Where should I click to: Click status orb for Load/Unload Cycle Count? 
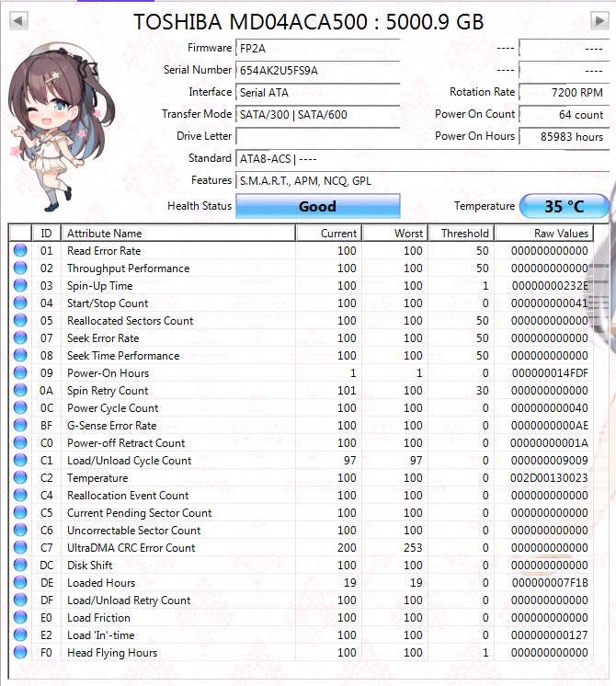(20, 461)
